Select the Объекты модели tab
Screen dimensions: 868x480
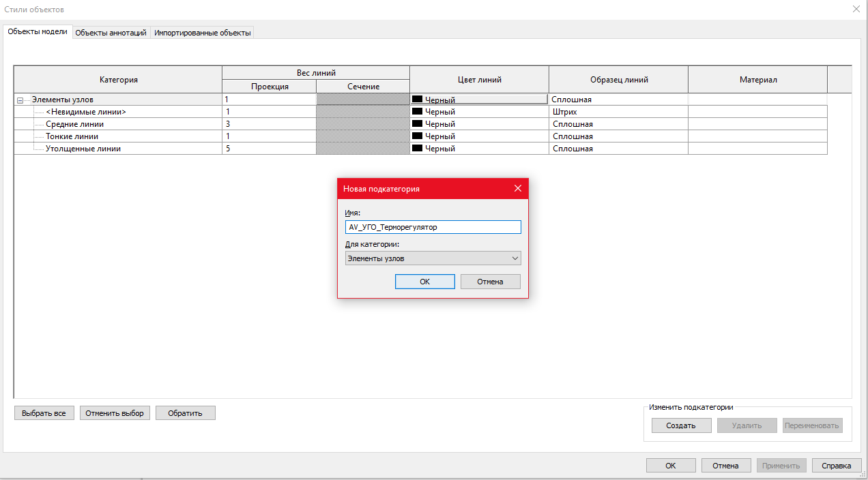pyautogui.click(x=38, y=31)
